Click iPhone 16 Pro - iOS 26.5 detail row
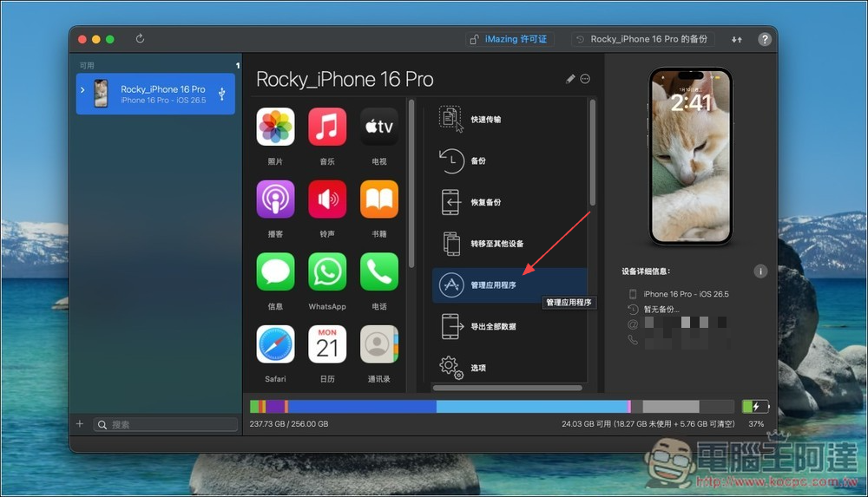868x497 pixels. pyautogui.click(x=679, y=294)
